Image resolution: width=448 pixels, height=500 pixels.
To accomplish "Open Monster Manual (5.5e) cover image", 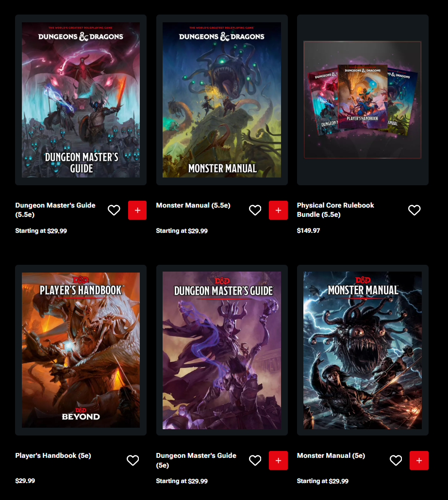I will tap(222, 100).
